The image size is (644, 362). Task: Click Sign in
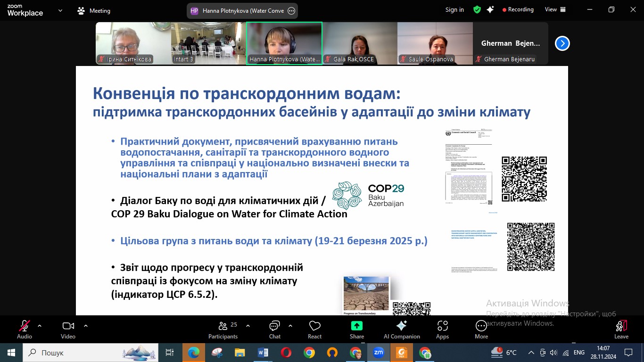(x=454, y=9)
